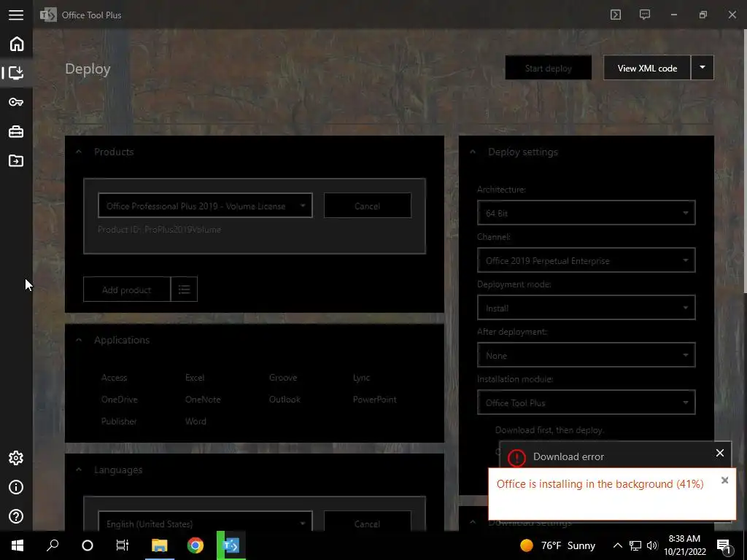Open Task View on taskbar
This screenshot has width=747, height=560.
pyautogui.click(x=123, y=545)
